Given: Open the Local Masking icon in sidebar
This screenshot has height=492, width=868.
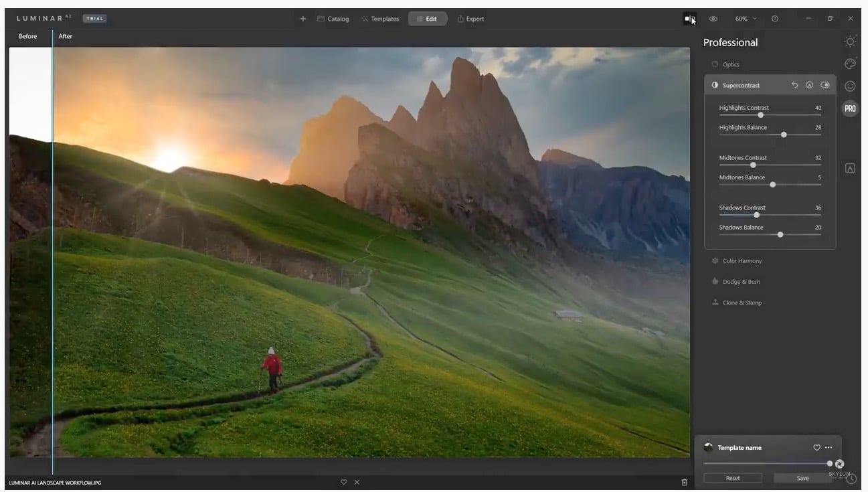Looking at the screenshot, I should click(850, 169).
